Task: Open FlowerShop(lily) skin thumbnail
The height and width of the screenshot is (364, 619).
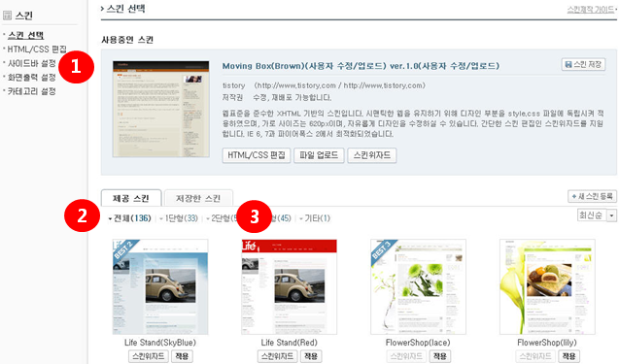Action: click(x=547, y=286)
